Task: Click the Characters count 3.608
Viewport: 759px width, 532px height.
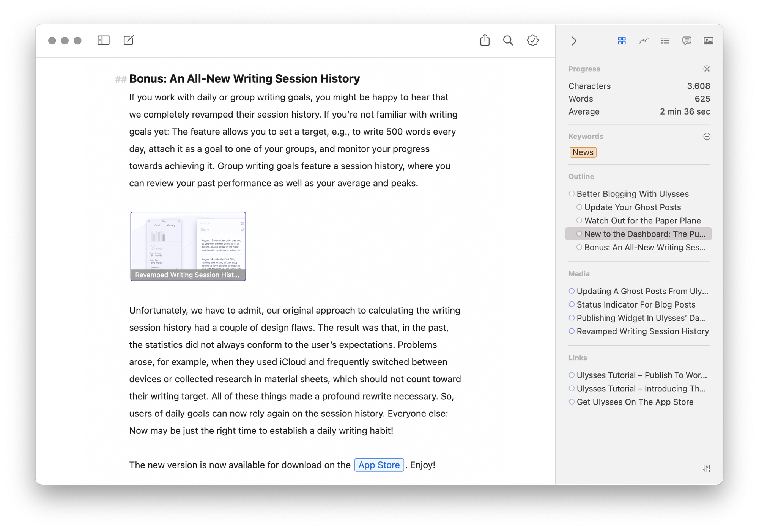Action: coord(698,86)
